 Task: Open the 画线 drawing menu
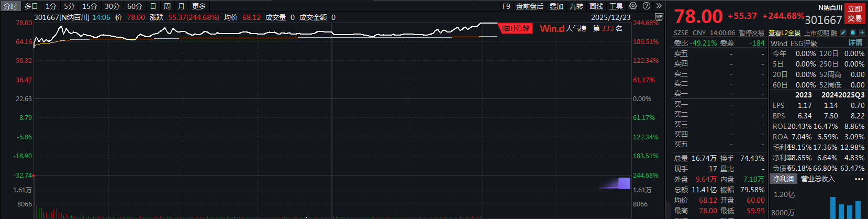coord(596,6)
